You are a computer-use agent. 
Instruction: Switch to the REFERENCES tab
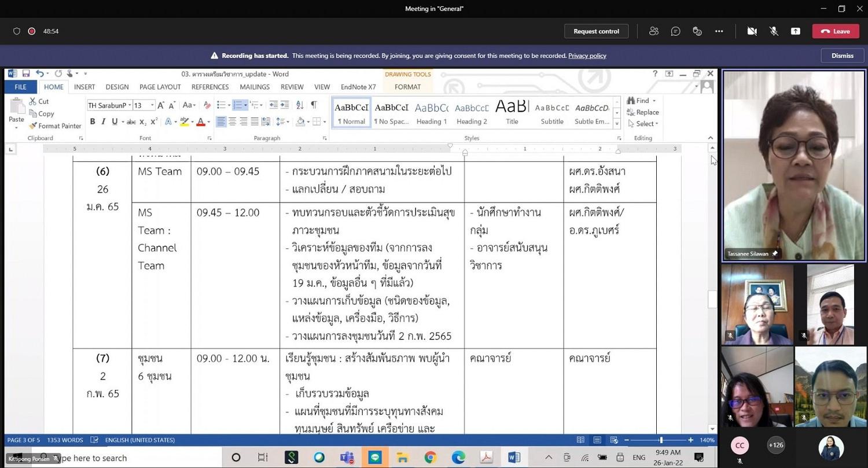[210, 87]
